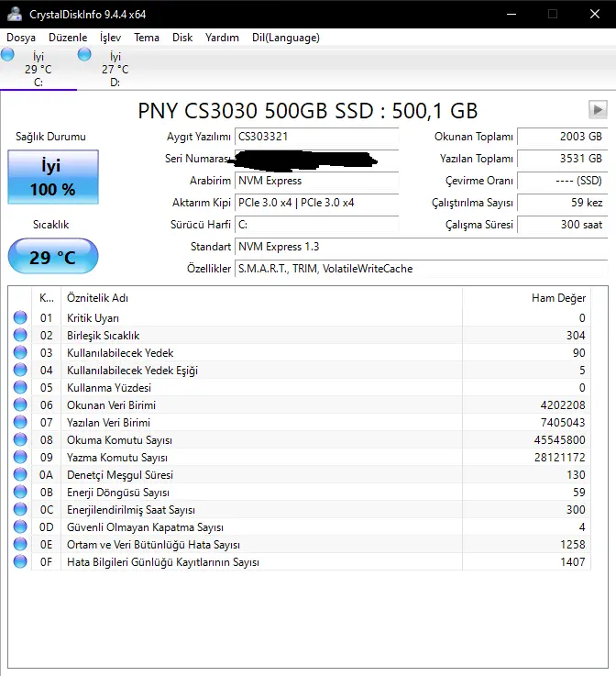
Task: Click the Yazılan Toplamı value 3531 GB
Action: (x=562, y=159)
